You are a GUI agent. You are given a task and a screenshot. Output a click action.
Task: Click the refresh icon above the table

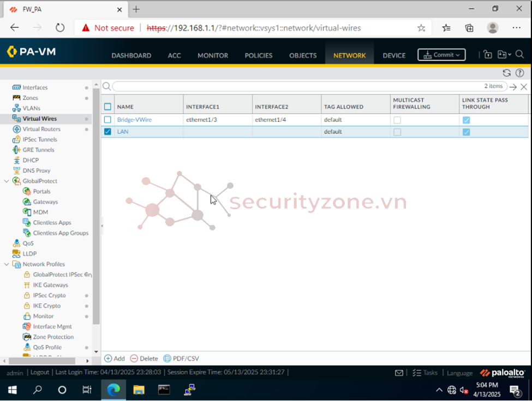pyautogui.click(x=506, y=73)
